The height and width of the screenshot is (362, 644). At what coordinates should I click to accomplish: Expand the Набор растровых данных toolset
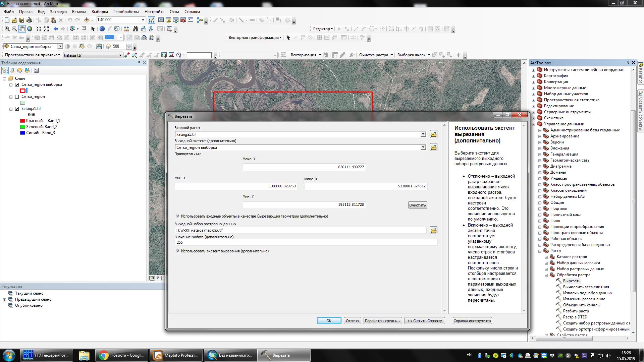546,269
